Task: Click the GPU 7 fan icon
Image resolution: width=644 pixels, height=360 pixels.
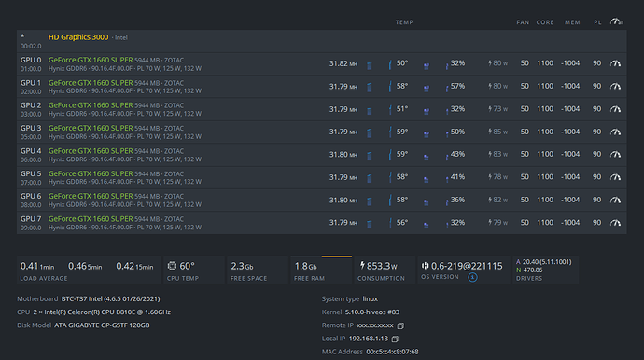Action: click(x=427, y=225)
